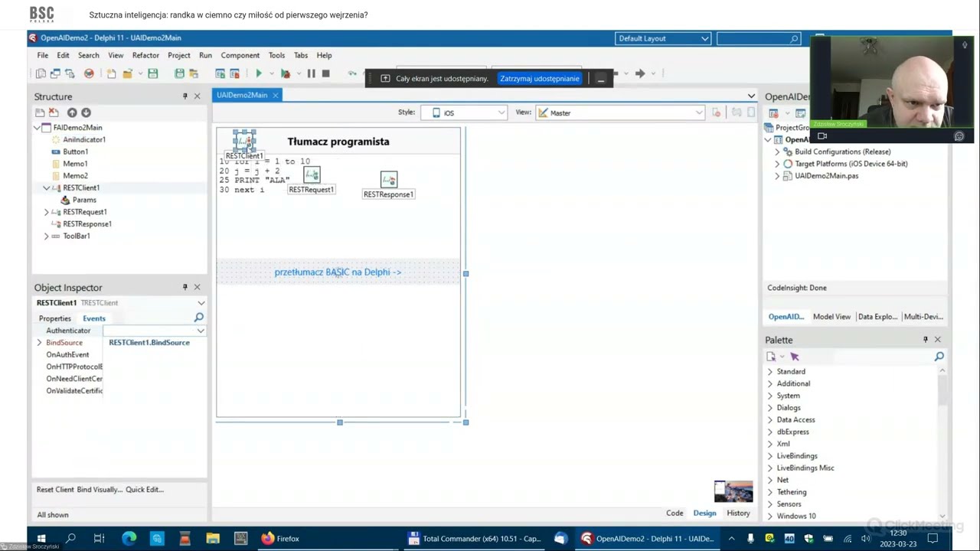Select the Palette arrow cursor tool
Viewport: 980px width, 551px height.
point(795,357)
